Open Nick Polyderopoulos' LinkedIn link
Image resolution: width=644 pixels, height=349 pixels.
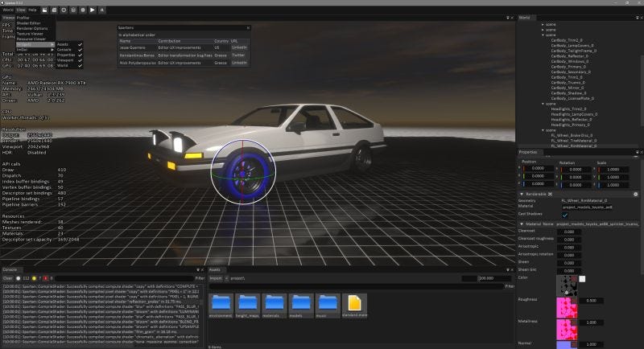239,63
